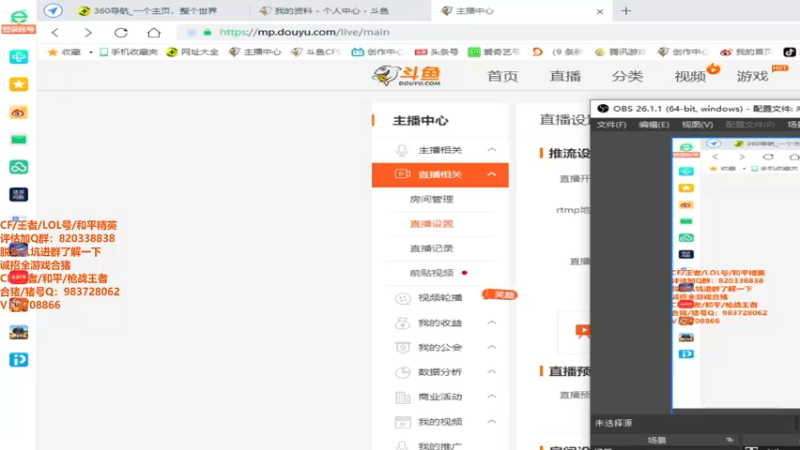Toggle the 我的视频 section chevron

click(x=491, y=421)
